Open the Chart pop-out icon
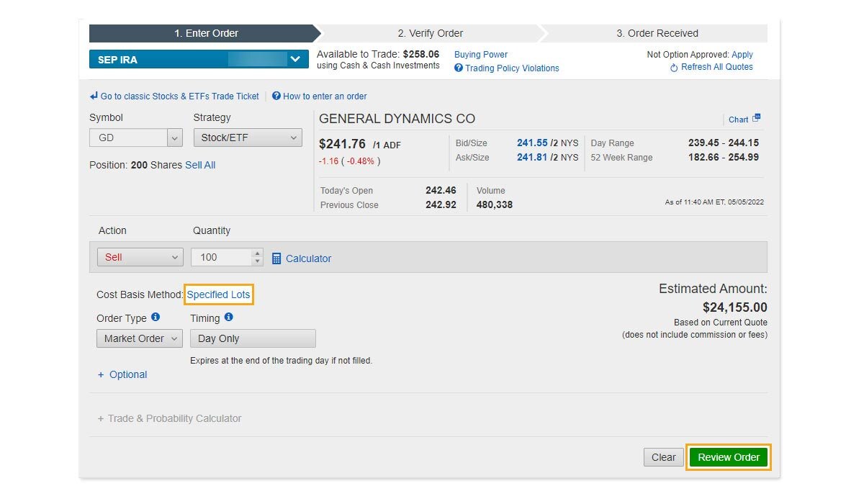Viewport: 864px width, 504px height. point(756,119)
